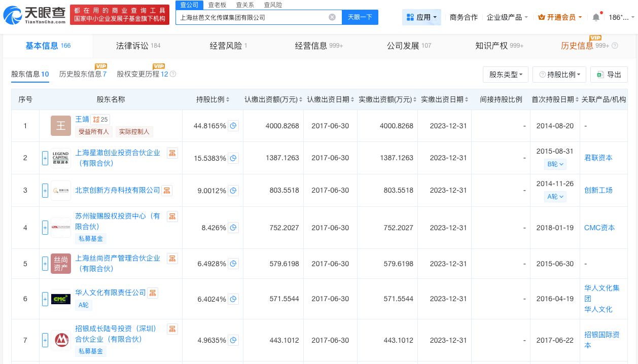The width and height of the screenshot is (638, 364).
Task: Click the 天眼一下 search button
Action: coord(360,17)
